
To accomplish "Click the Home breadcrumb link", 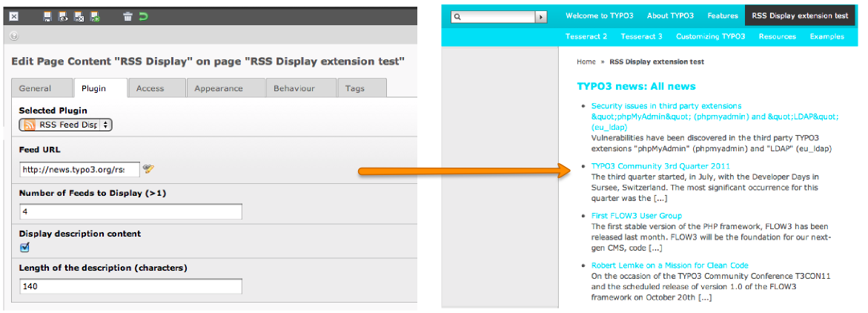I will (586, 62).
